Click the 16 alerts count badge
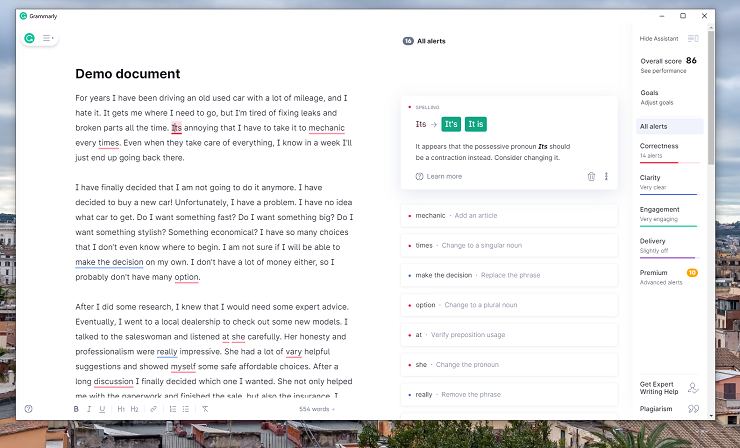The height and width of the screenshot is (448, 740). [x=408, y=41]
